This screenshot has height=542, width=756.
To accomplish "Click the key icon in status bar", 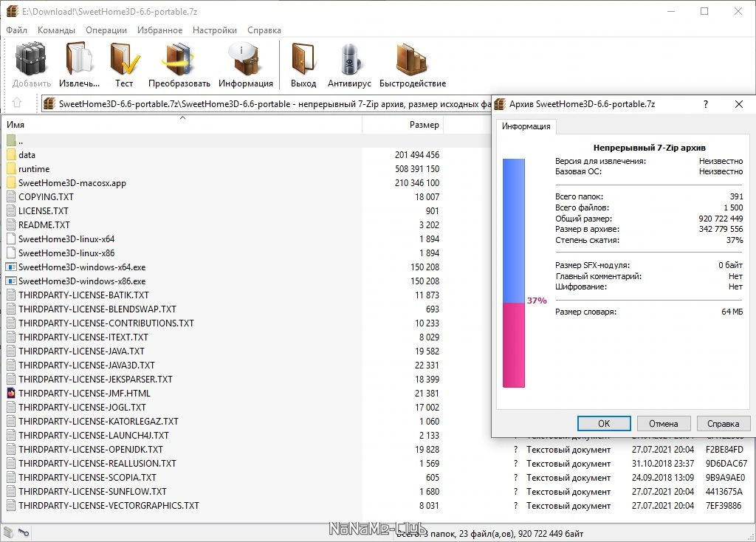I will coord(24,533).
